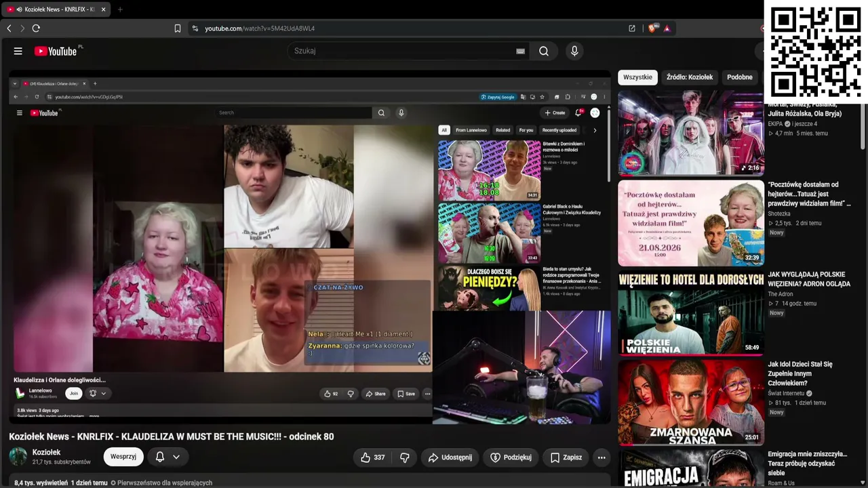Start voice search with microphone icon
The image size is (868, 488).
pyautogui.click(x=574, y=51)
